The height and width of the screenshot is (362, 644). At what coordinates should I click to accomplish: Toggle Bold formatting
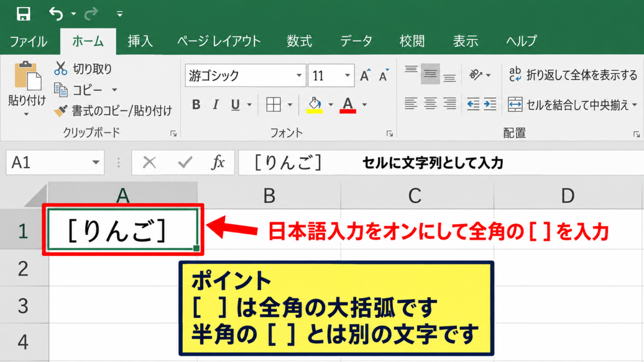(196, 105)
